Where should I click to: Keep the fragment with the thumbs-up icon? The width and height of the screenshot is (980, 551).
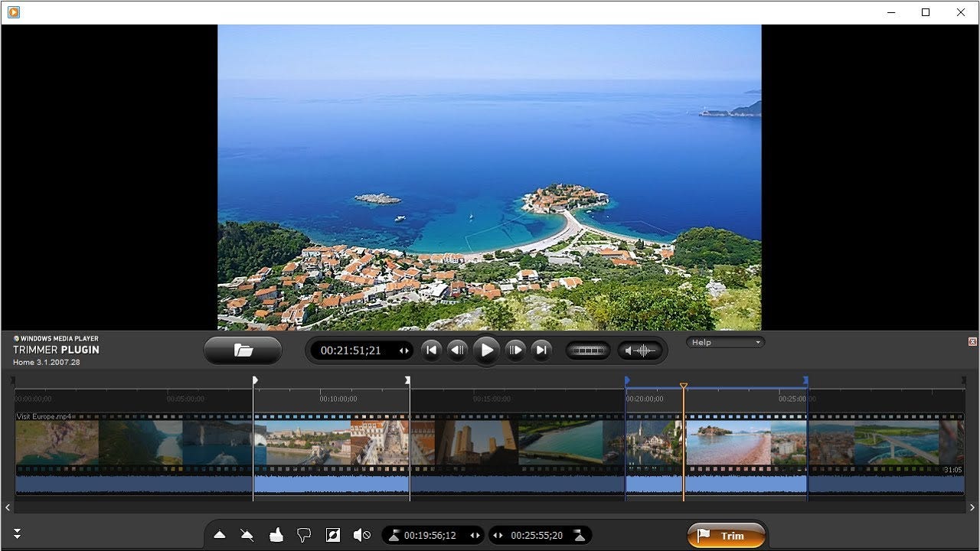[276, 535]
